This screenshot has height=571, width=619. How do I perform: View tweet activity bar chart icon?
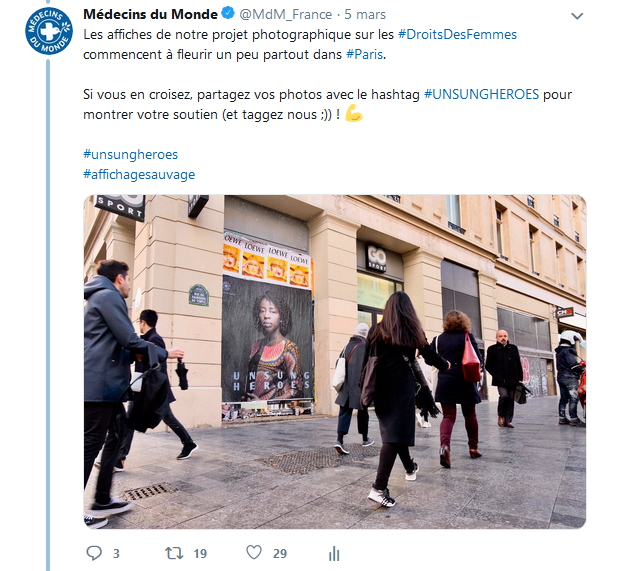[x=334, y=554]
